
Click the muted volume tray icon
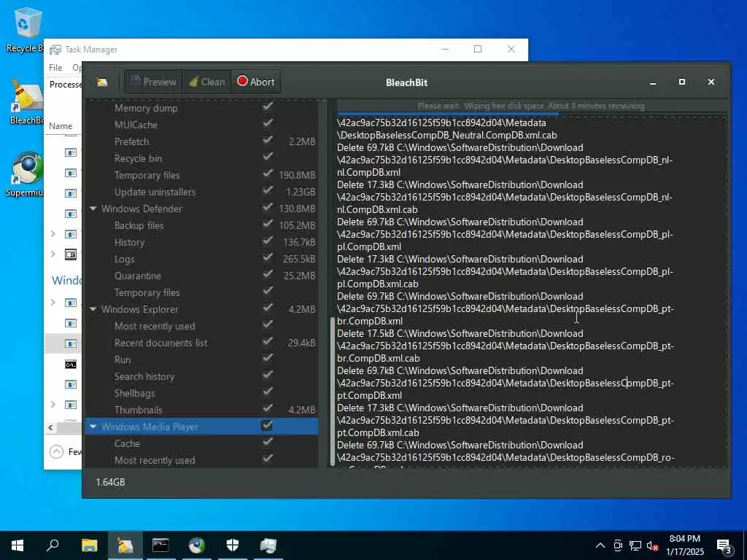pyautogui.click(x=652, y=545)
